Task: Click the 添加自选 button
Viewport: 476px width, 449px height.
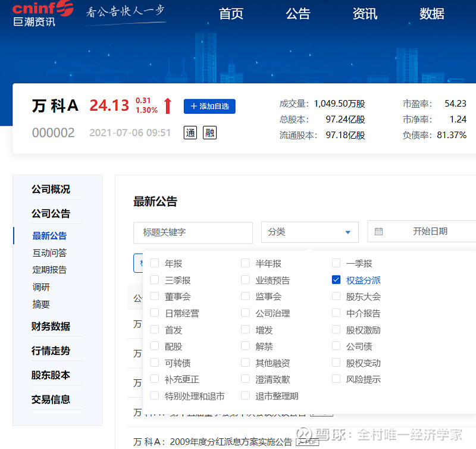Action: pos(209,107)
